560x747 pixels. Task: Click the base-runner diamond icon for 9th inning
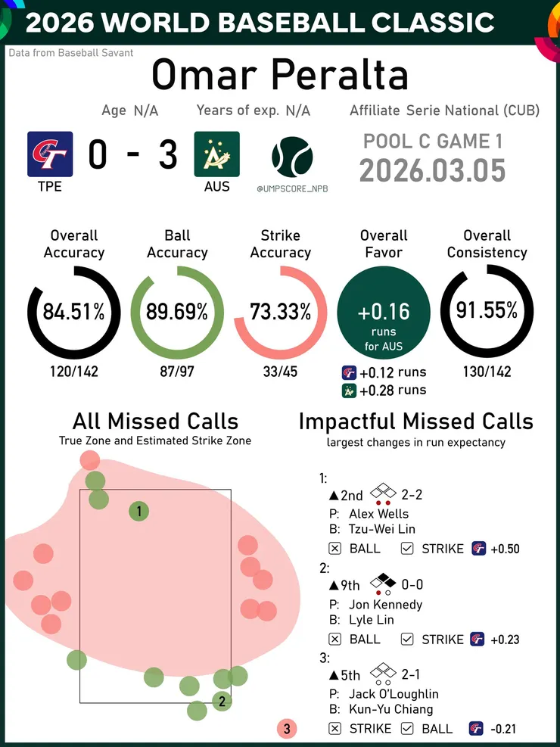click(x=382, y=583)
